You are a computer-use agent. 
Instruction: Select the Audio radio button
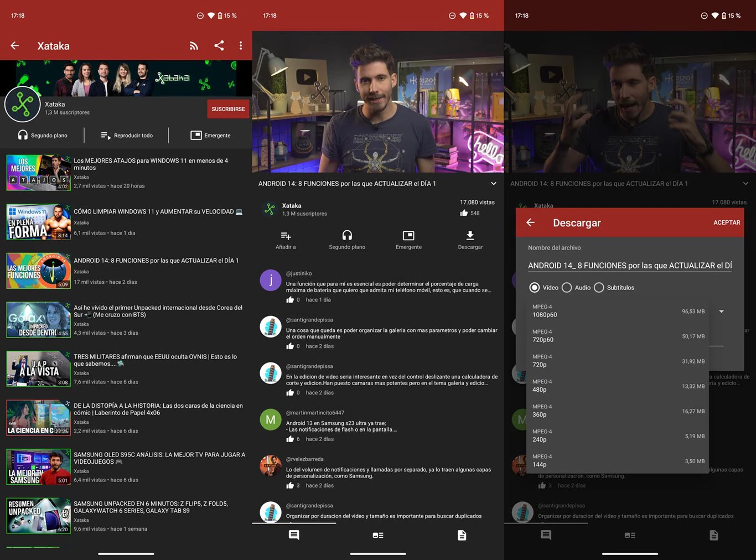click(567, 288)
